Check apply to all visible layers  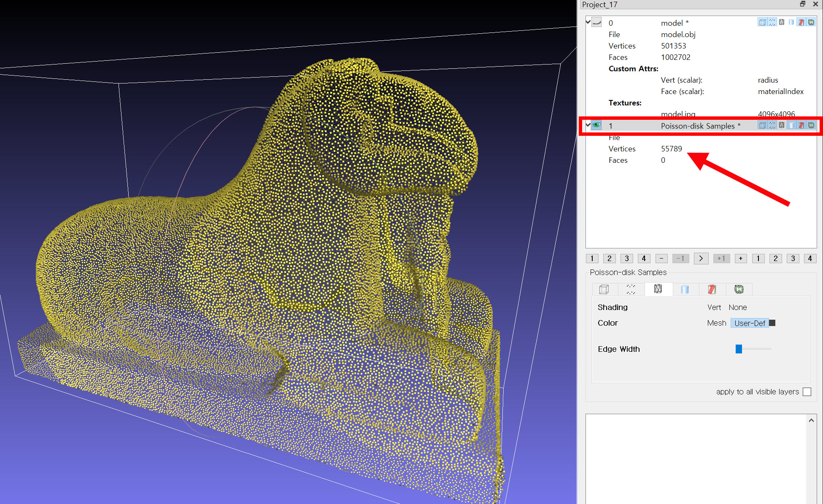point(807,392)
